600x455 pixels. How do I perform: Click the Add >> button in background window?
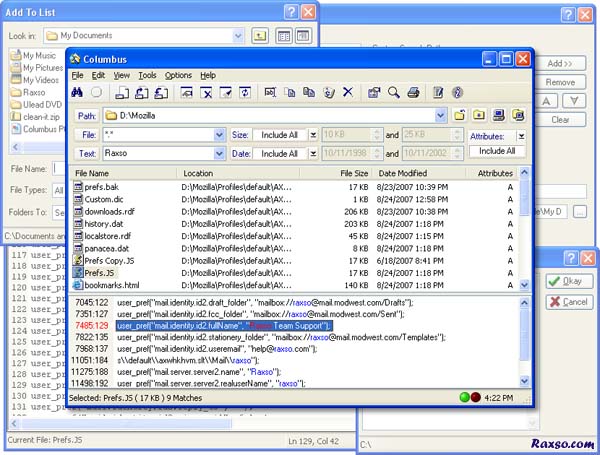(x=560, y=64)
